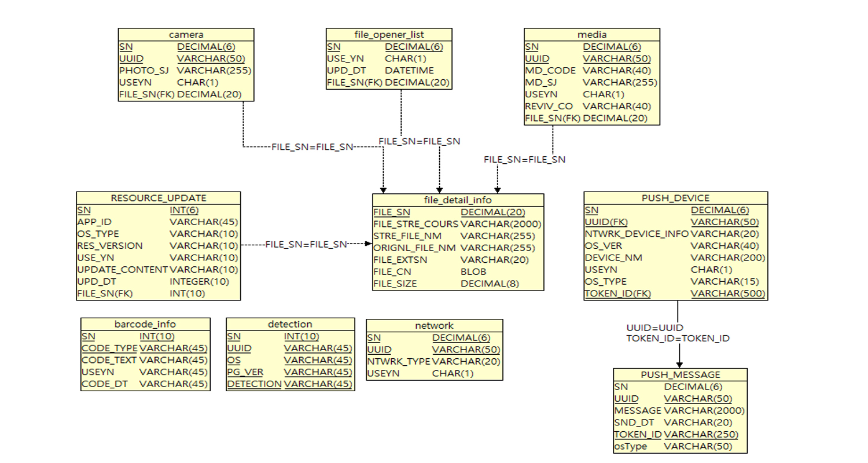
Task: Click the file_opener_list table title
Action: pyautogui.click(x=389, y=35)
